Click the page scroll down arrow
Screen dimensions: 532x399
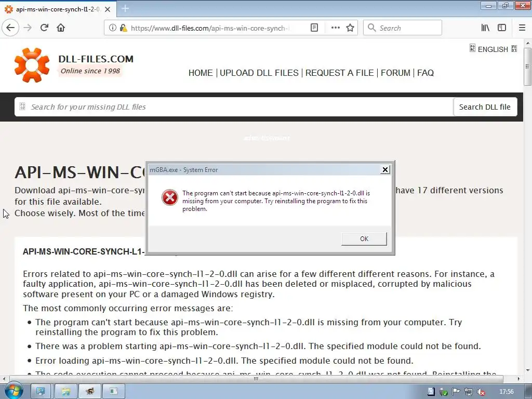coord(528,370)
